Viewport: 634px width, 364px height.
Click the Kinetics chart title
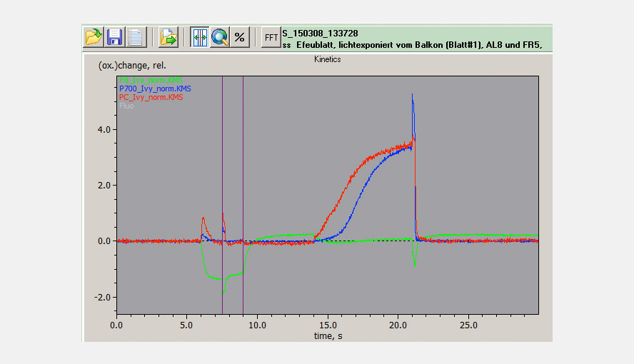pyautogui.click(x=328, y=59)
